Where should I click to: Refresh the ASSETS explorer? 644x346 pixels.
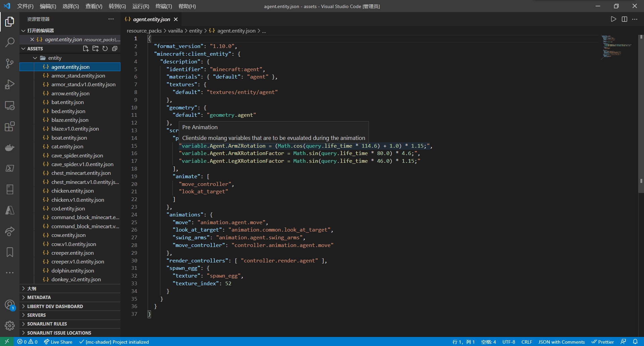[x=105, y=49]
